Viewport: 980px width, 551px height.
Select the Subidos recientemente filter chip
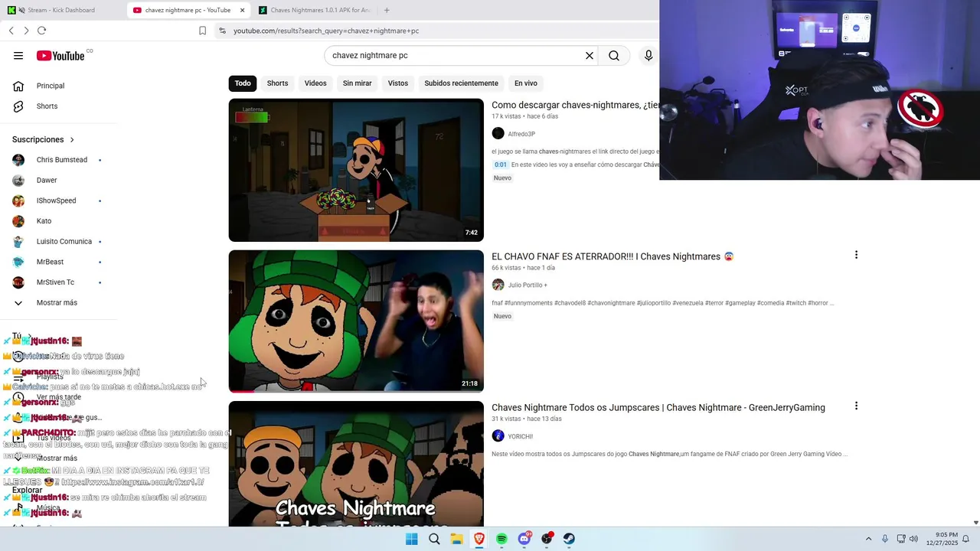point(461,83)
